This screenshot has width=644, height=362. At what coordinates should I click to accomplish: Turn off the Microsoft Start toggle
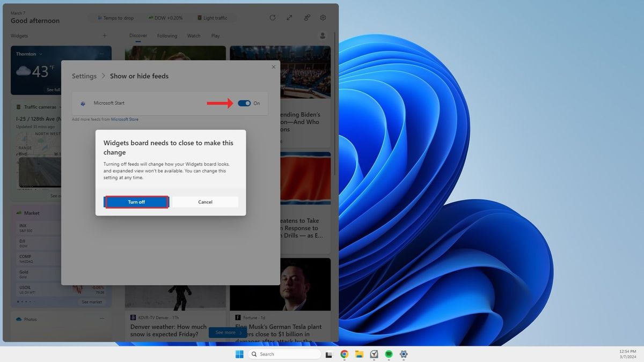tap(245, 103)
